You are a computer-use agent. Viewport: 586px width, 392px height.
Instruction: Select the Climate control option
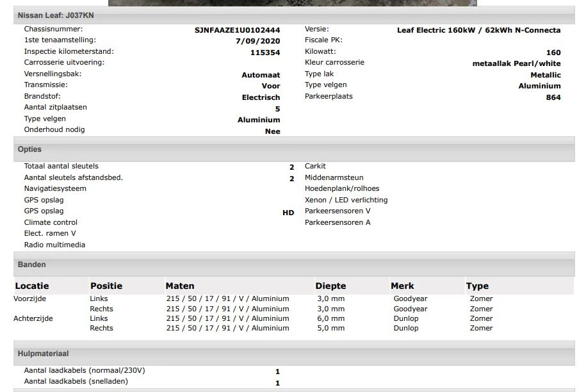pos(49,222)
